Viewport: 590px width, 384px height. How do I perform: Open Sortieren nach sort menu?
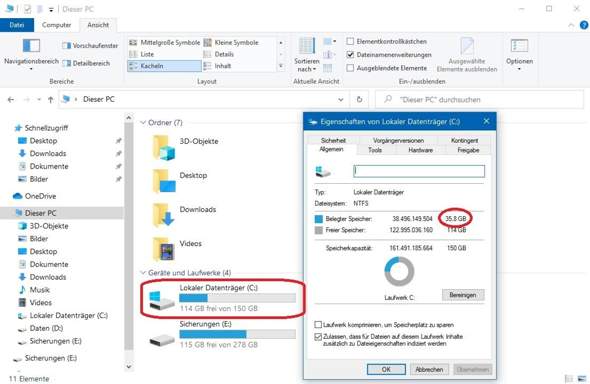tap(307, 55)
